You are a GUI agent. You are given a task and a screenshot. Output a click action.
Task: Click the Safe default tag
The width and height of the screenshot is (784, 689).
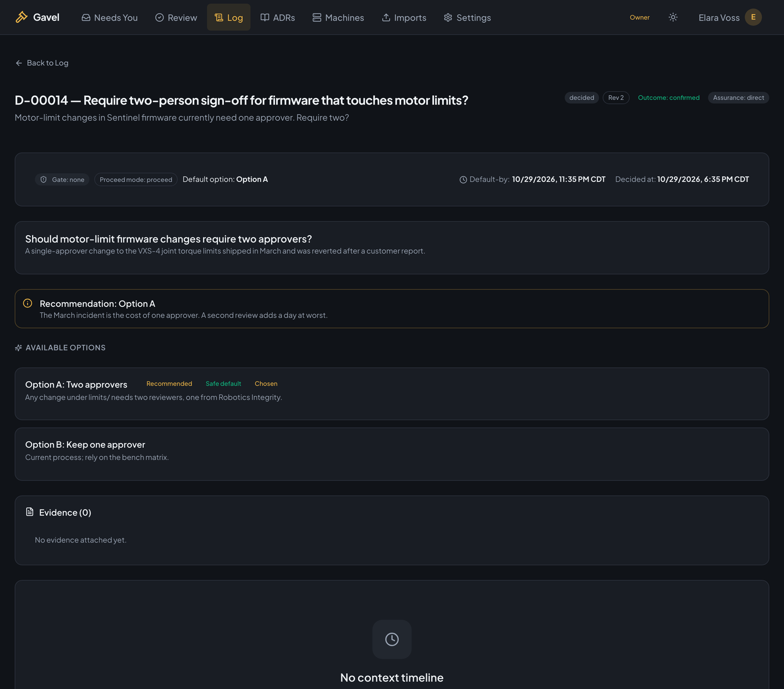pos(223,384)
